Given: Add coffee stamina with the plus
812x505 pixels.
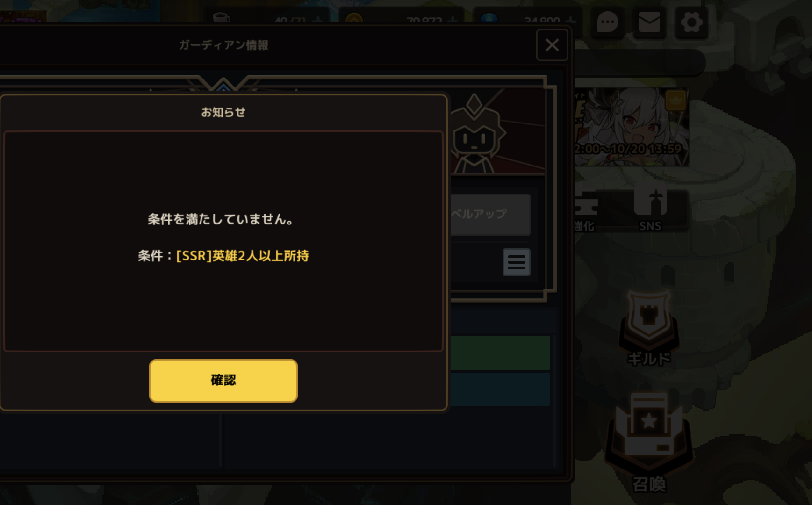Looking at the screenshot, I should pos(318,21).
